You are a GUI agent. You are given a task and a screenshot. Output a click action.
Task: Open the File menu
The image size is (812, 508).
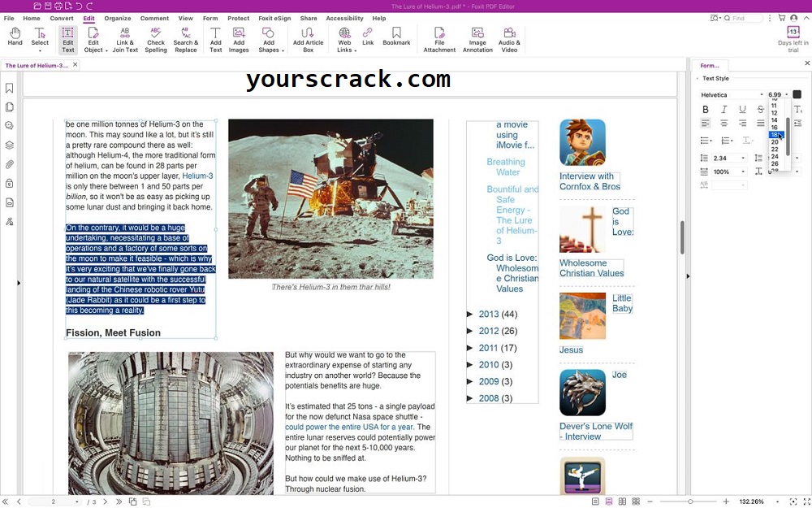coord(9,18)
